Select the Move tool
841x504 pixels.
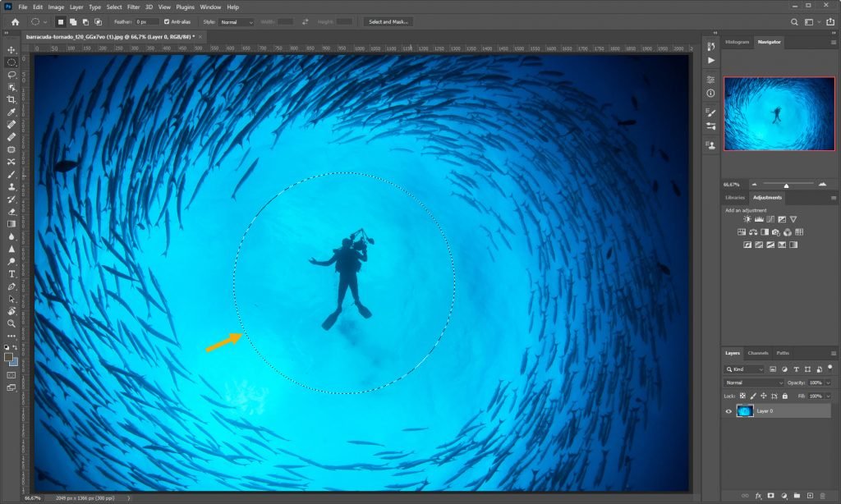coord(11,50)
